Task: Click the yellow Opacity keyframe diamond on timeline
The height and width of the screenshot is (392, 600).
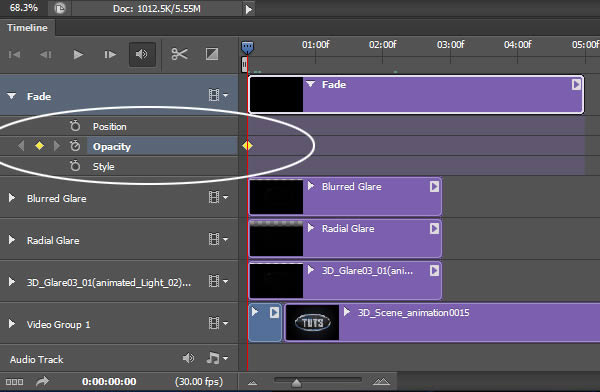Action: point(247,145)
